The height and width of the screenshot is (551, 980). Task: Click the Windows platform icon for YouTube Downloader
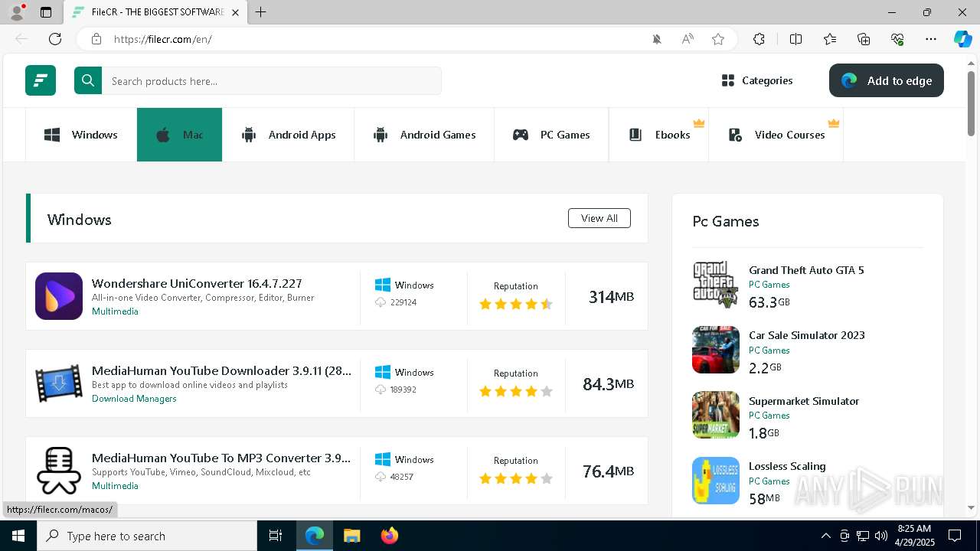[x=383, y=372]
